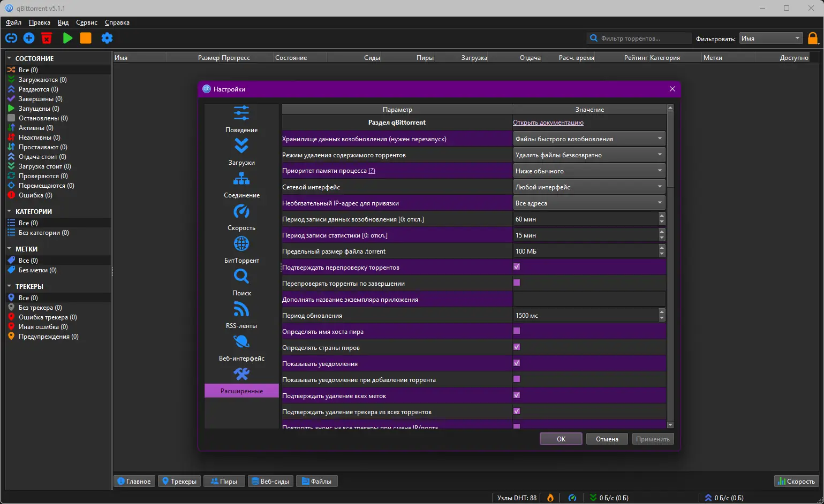Toggle the alternative speed limits gauge icon
Screen dimensions: 824x504
[x=572, y=498]
